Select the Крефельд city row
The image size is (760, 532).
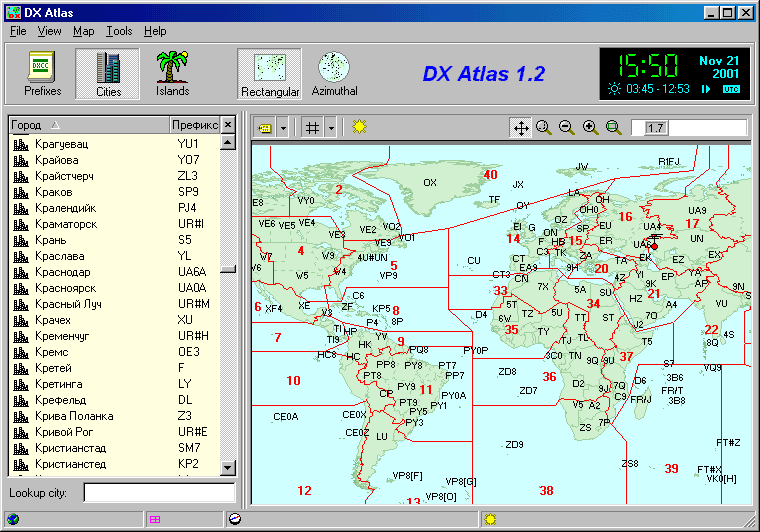pos(114,400)
